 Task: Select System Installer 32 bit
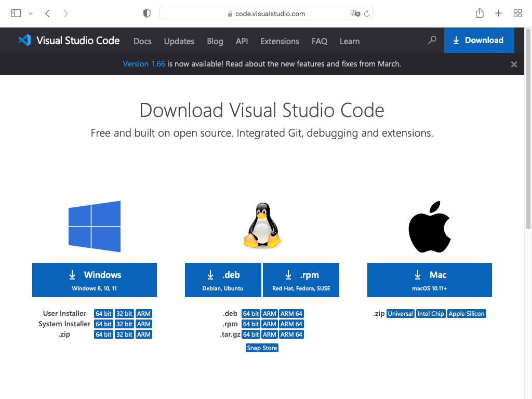tap(124, 324)
